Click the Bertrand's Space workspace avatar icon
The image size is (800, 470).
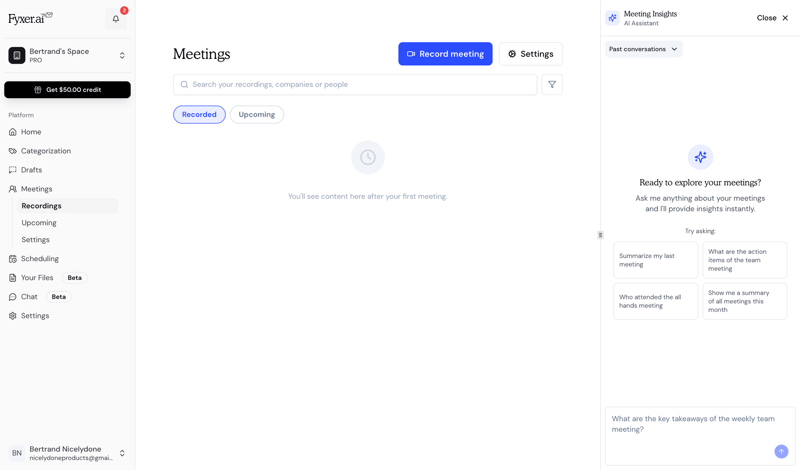[x=17, y=55]
